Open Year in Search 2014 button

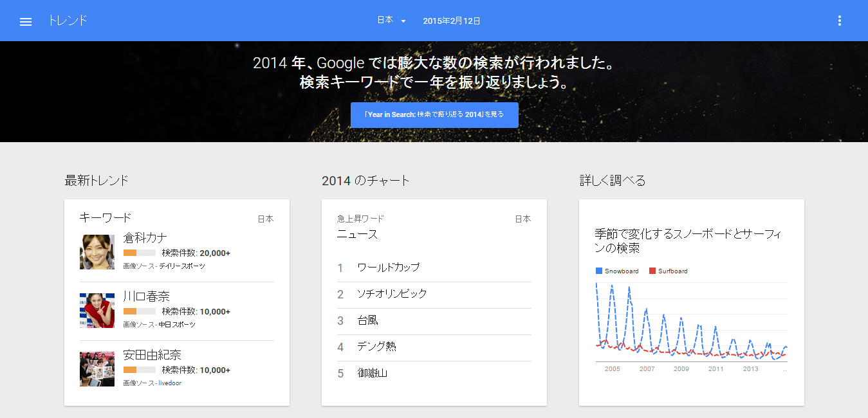point(434,114)
